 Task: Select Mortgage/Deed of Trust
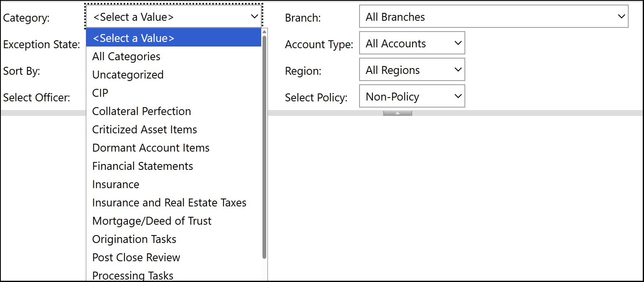click(x=152, y=221)
